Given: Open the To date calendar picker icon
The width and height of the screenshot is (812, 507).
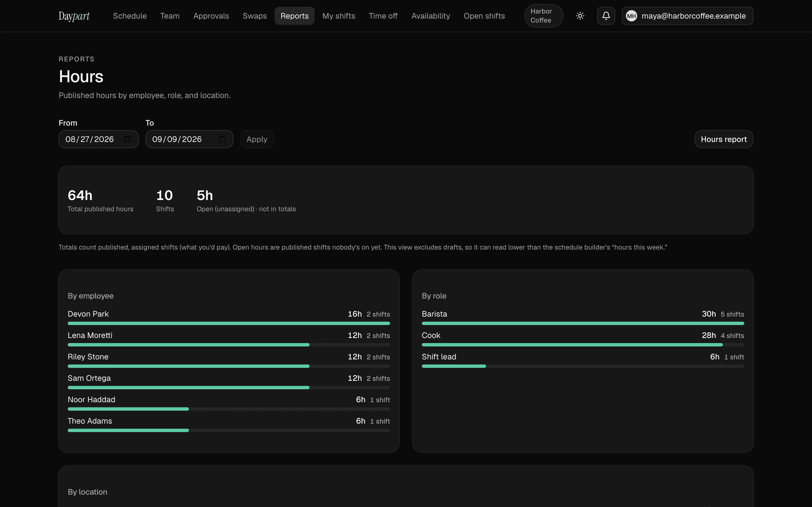Looking at the screenshot, I should [222, 139].
